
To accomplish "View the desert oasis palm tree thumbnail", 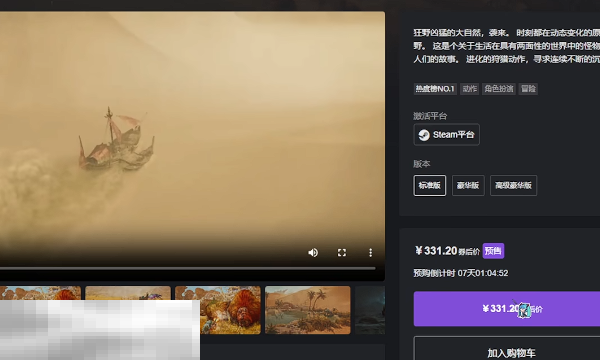I will (x=308, y=310).
